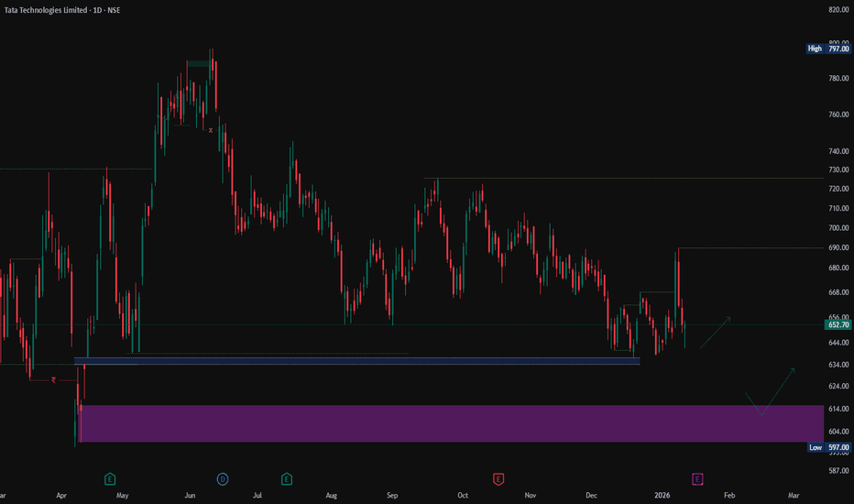Click the Low 597.00 price label
The image size is (854, 504).
pyautogui.click(x=827, y=447)
